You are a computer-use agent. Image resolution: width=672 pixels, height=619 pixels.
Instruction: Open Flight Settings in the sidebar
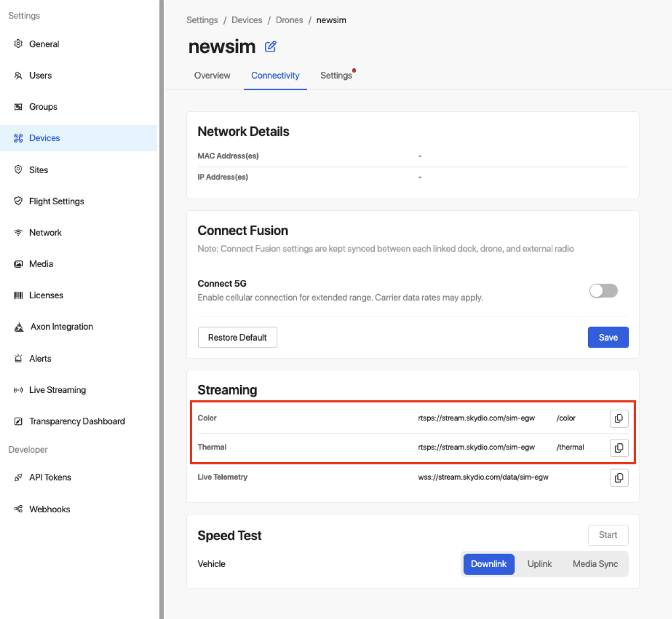point(79,201)
